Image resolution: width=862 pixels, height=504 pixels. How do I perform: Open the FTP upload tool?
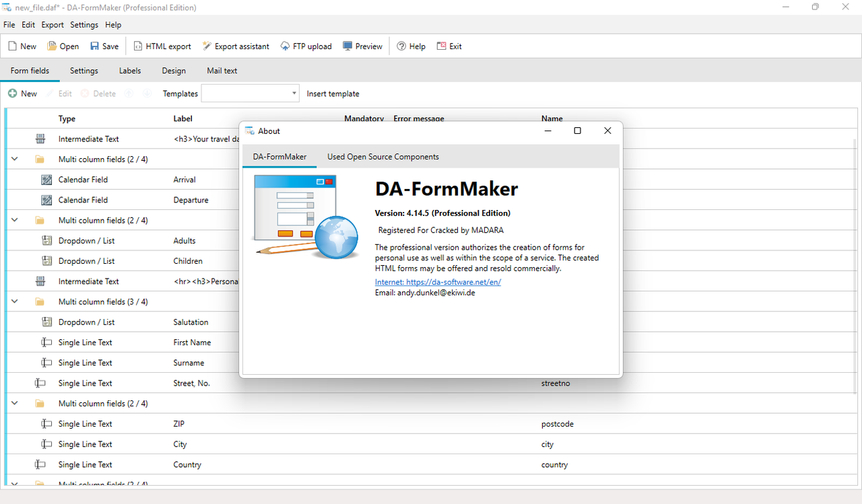(306, 46)
